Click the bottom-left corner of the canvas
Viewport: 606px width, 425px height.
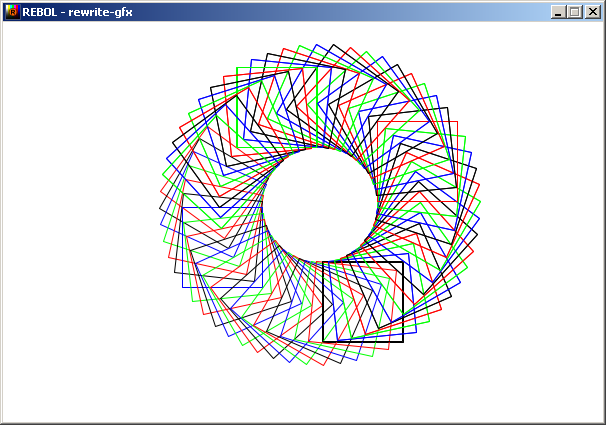tap(6, 419)
